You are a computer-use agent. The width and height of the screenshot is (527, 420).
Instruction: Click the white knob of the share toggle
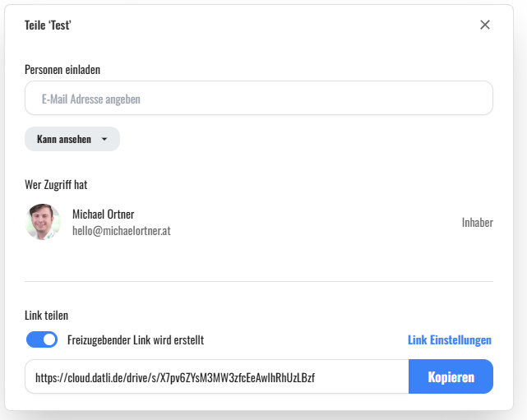[49, 339]
